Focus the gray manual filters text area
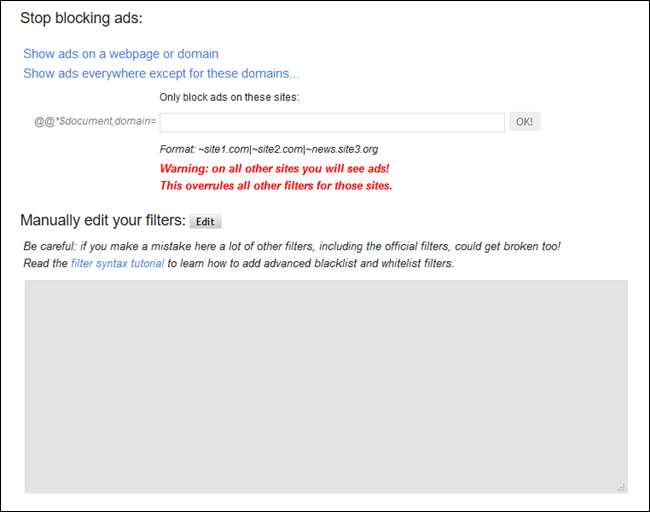This screenshot has width=650, height=512. [326, 386]
